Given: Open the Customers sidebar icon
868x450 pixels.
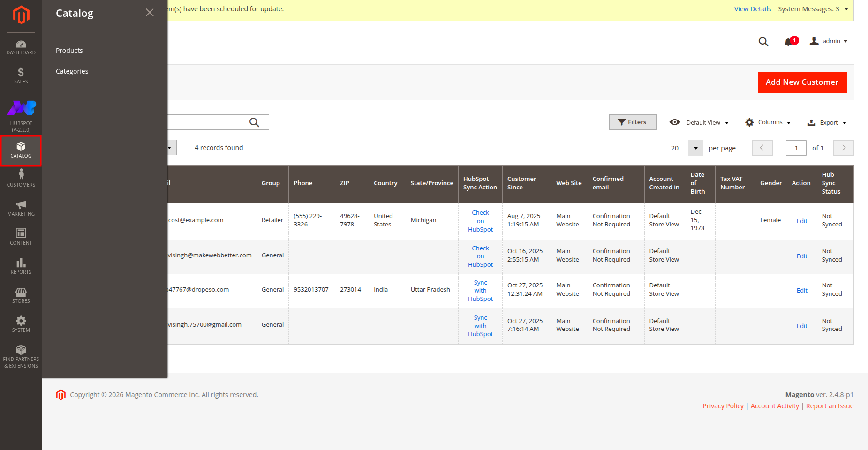Looking at the screenshot, I should [21, 178].
